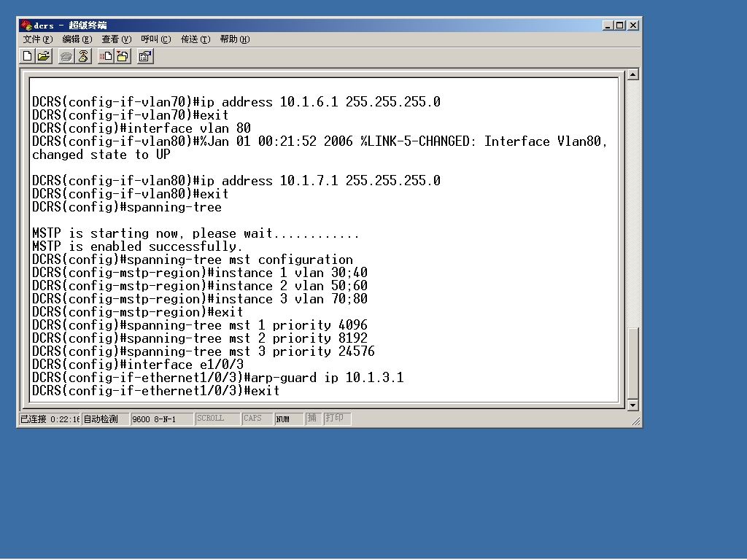747x560 pixels.
Task: Click the 'changed state to UP' text
Action: coord(101,155)
